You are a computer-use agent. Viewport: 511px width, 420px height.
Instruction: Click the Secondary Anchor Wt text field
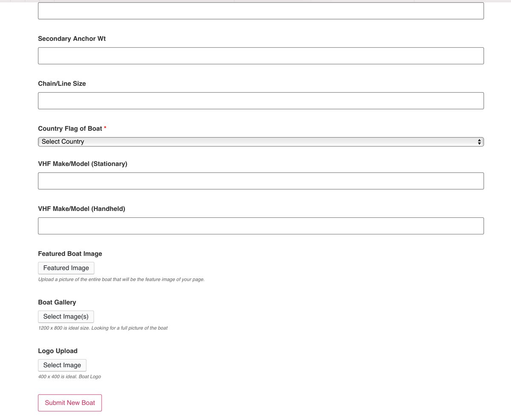[261, 56]
